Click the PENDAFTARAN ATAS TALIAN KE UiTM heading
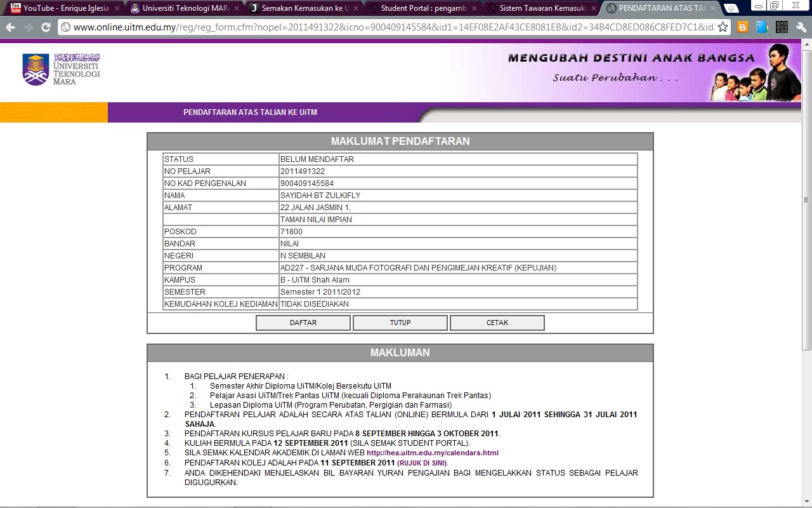This screenshot has width=812, height=508. click(250, 112)
